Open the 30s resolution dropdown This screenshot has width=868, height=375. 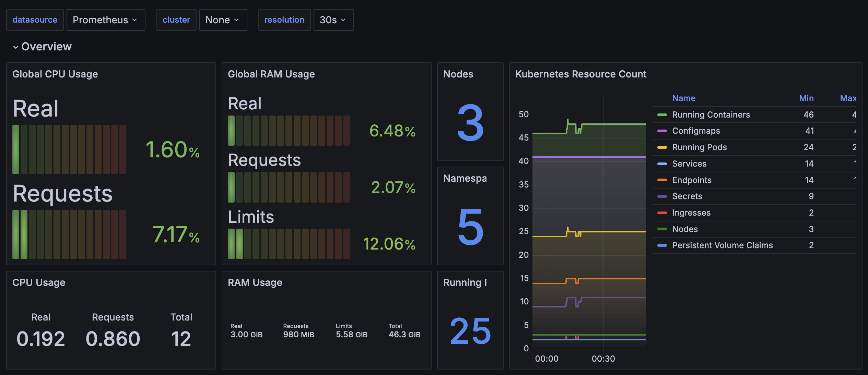pyautogui.click(x=333, y=20)
